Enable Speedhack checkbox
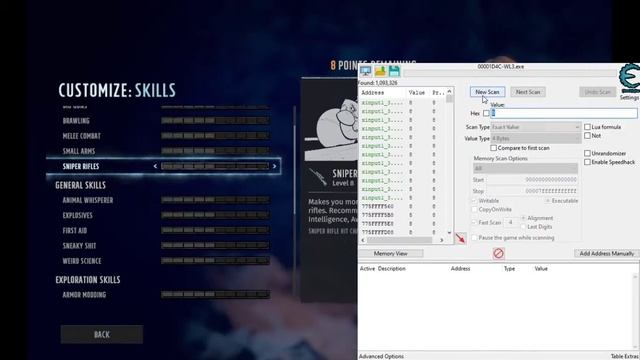This screenshot has height=360, width=640. tap(587, 162)
